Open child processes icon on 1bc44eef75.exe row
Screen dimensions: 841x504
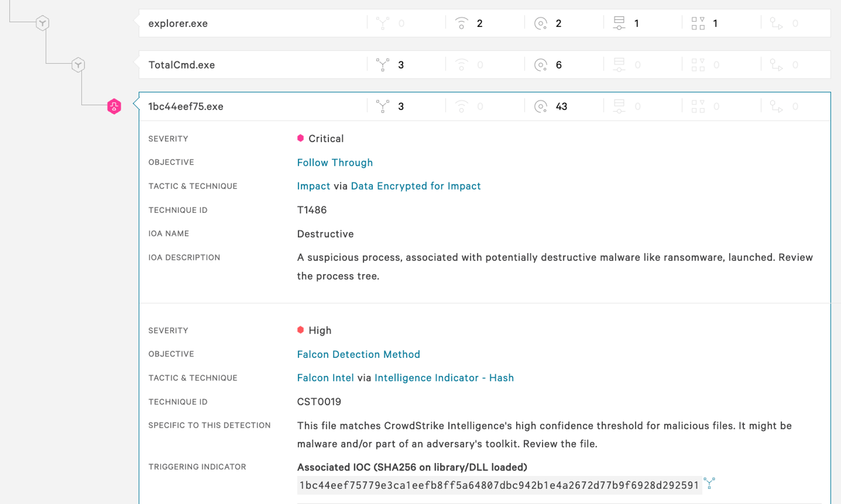[x=382, y=106]
